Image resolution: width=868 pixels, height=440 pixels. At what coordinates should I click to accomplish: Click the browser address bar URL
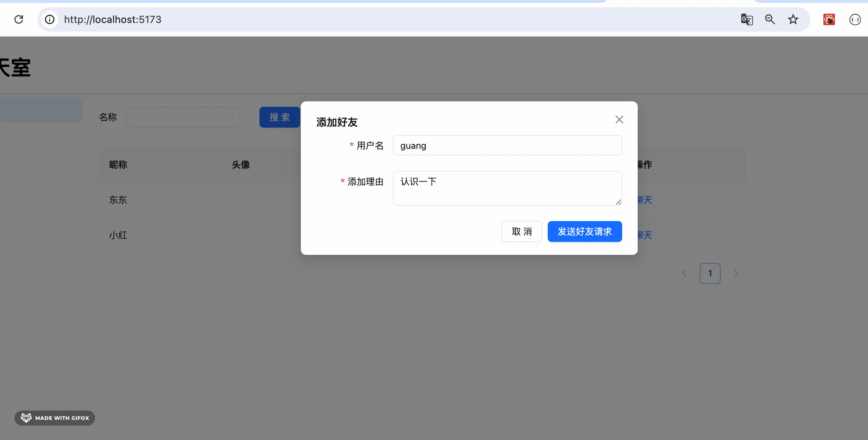[x=113, y=19]
